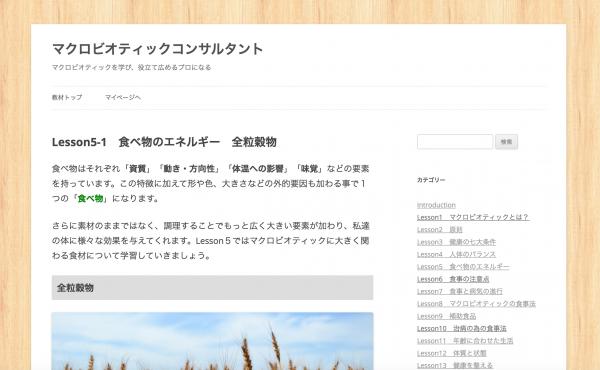Image resolution: width=600 pixels, height=370 pixels.
Task: Open Lesson11 年齢に合わせた生活 link
Action: (465, 341)
